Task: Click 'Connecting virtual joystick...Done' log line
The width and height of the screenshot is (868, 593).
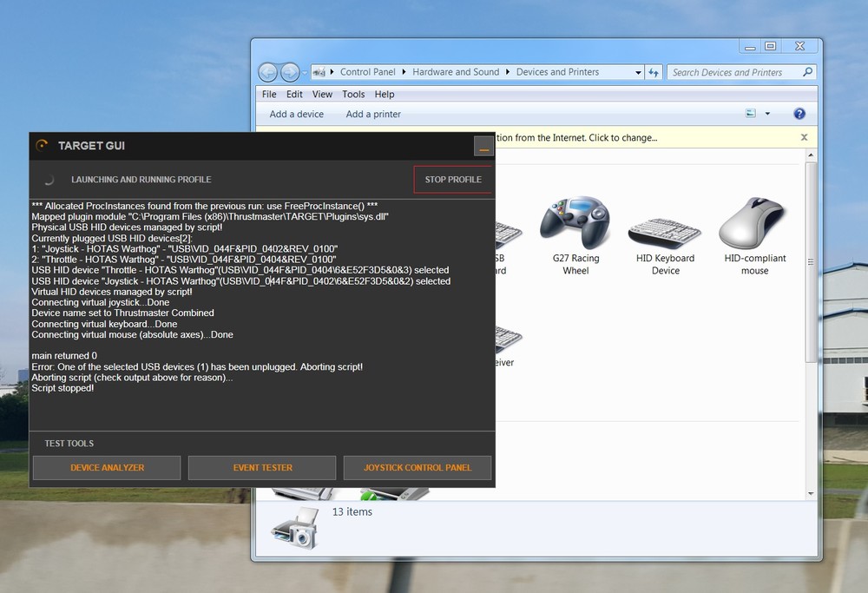Action: click(x=100, y=302)
